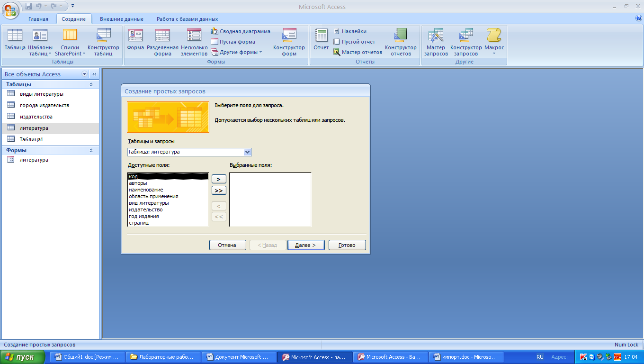This screenshot has width=644, height=364.
Task: Start Мастер запросов
Action: (x=436, y=42)
